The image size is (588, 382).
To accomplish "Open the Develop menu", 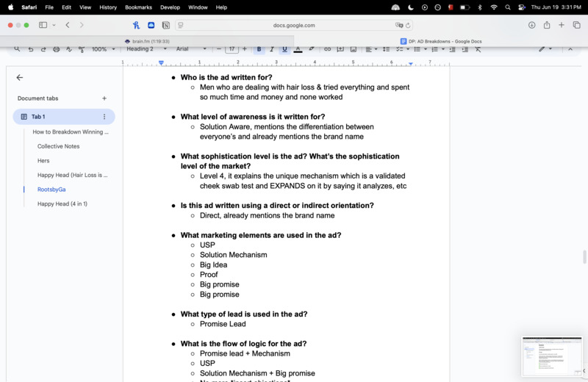I will pyautogui.click(x=170, y=7).
